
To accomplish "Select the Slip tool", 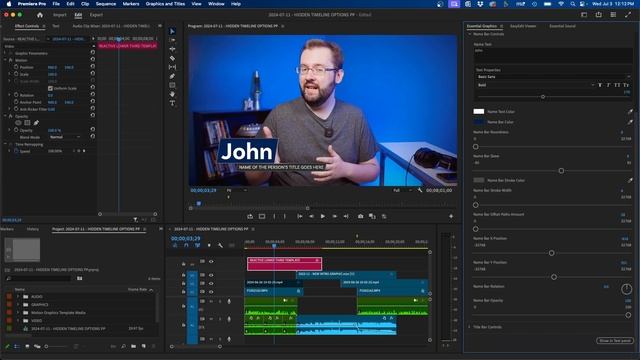I will 172,67.
